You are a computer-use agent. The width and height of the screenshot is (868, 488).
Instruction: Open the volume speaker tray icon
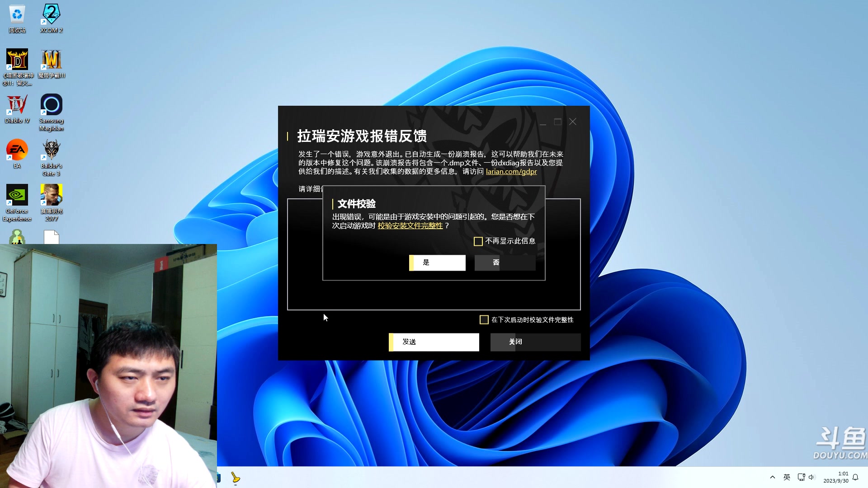tap(811, 477)
